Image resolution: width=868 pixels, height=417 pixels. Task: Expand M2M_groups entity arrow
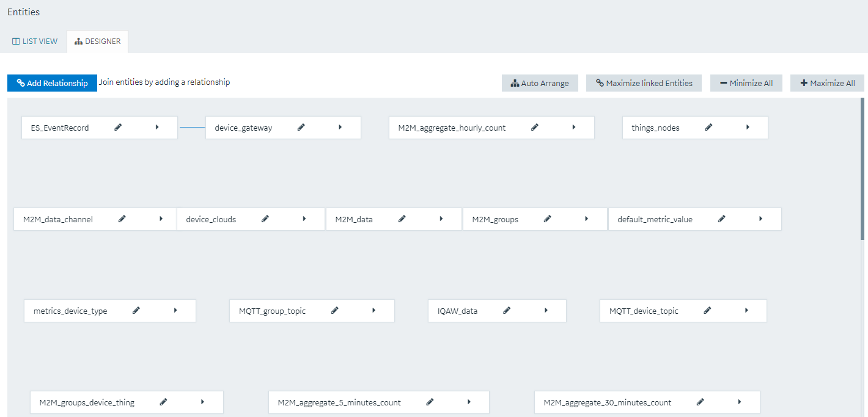(x=587, y=219)
